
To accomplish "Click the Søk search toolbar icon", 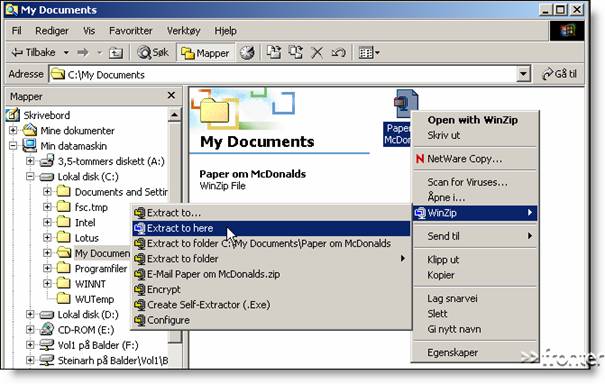I will tap(154, 52).
